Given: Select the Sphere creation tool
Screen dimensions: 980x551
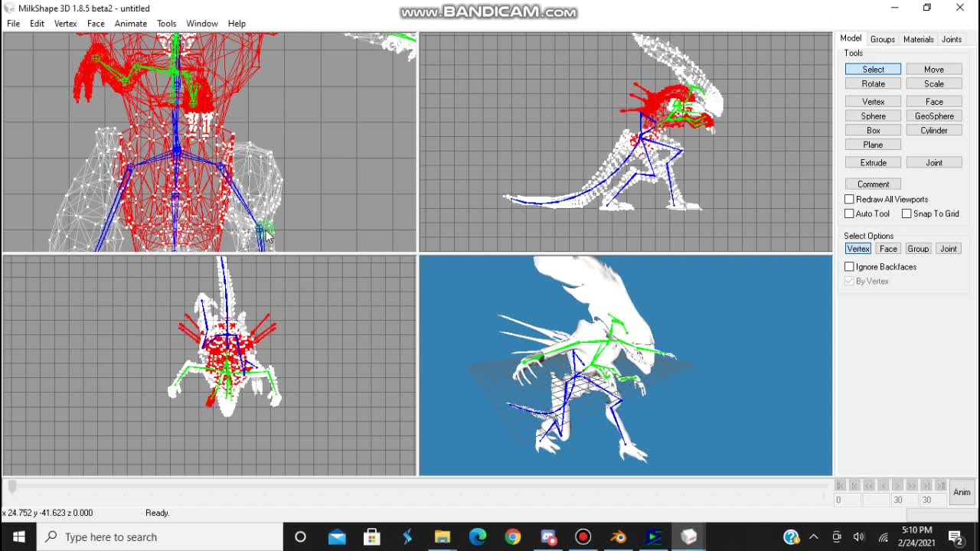Looking at the screenshot, I should (872, 116).
